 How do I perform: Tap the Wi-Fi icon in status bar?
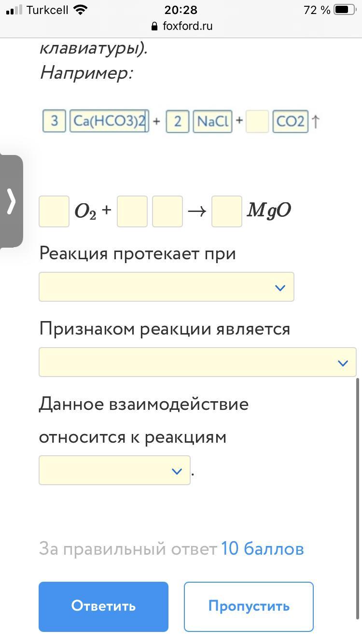click(x=81, y=10)
